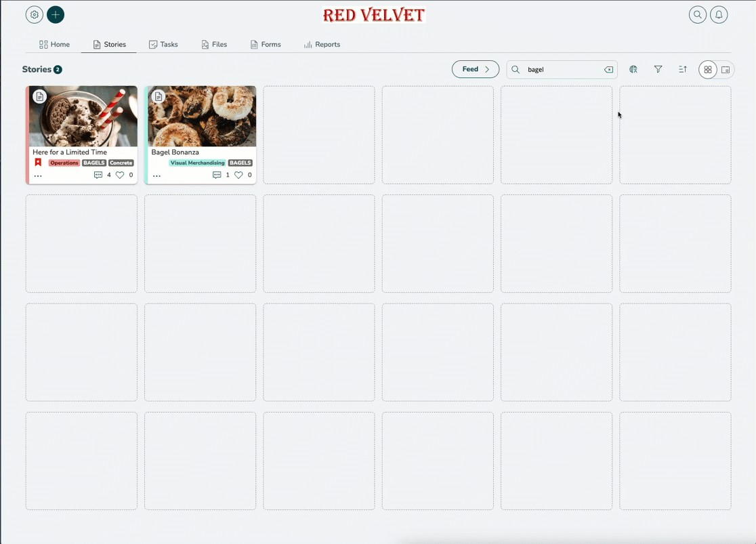756x544 pixels.
Task: Open the filter funnel icon
Action: [658, 70]
